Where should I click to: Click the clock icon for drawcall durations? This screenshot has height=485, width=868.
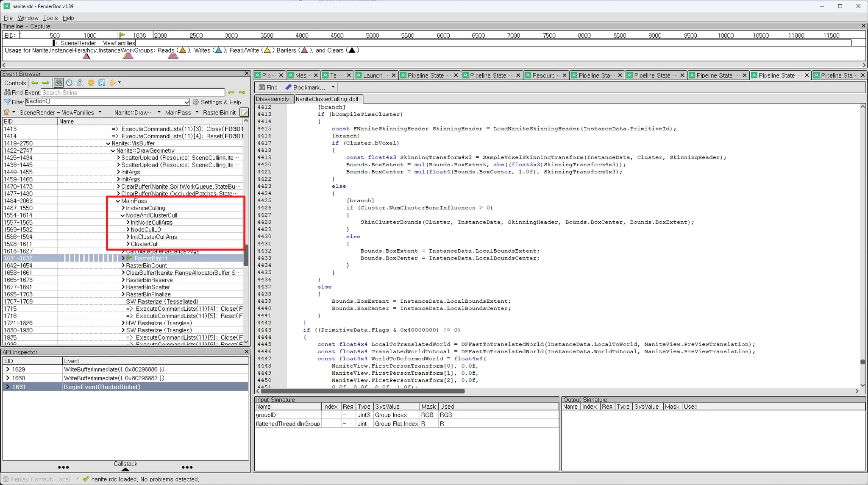point(69,83)
